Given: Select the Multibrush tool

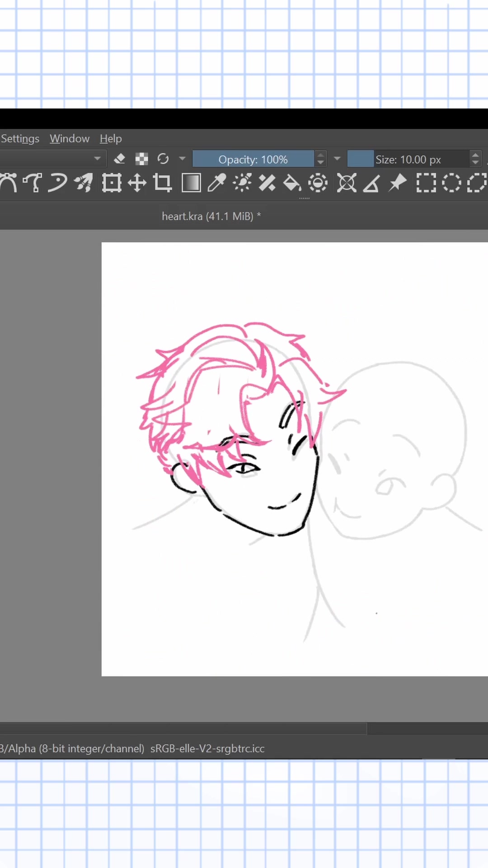Looking at the screenshot, I should coord(84,183).
